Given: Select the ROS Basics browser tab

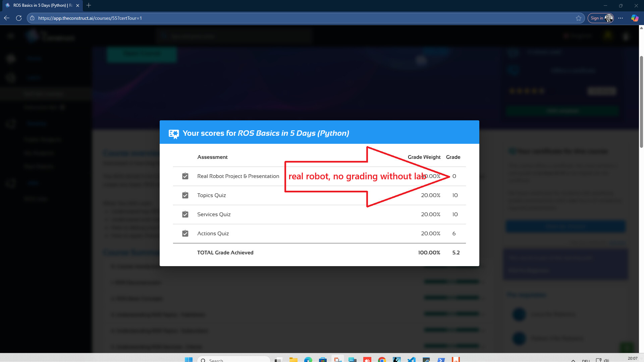Looking at the screenshot, I should tap(42, 5).
